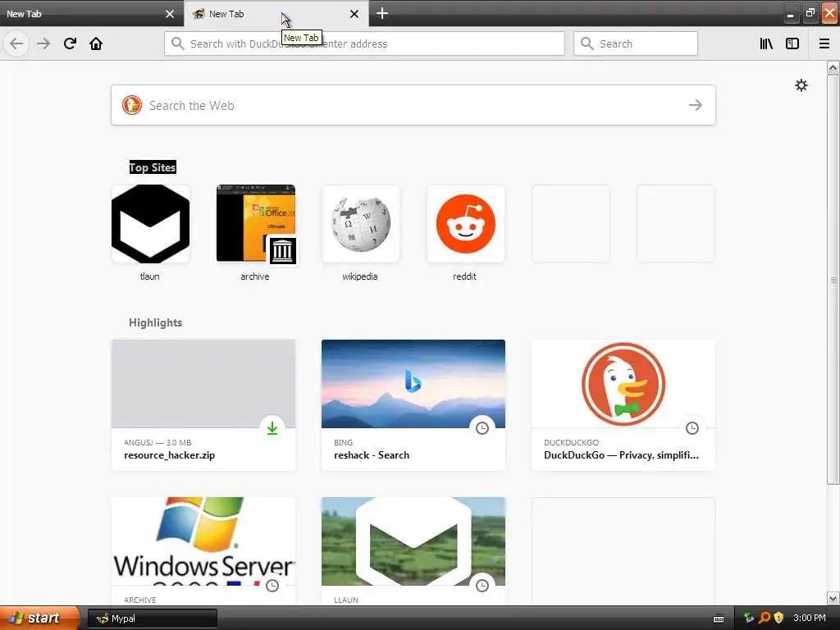Click clock icon on Windows Server card
This screenshot has width=840, height=630.
click(x=272, y=586)
